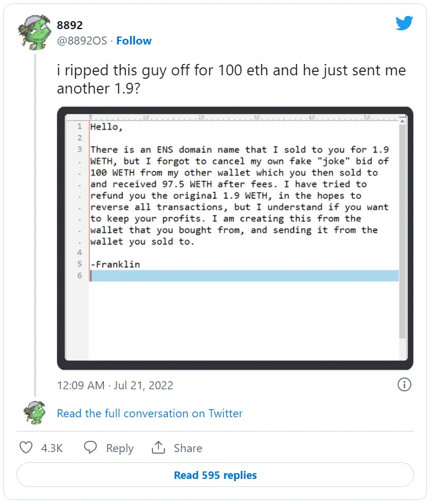Click the Share label

188,448
